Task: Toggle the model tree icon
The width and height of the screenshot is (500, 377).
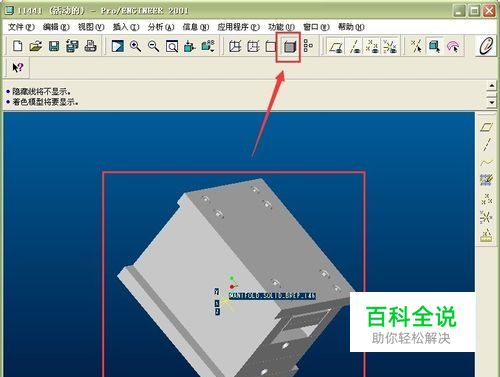Action: (x=308, y=45)
